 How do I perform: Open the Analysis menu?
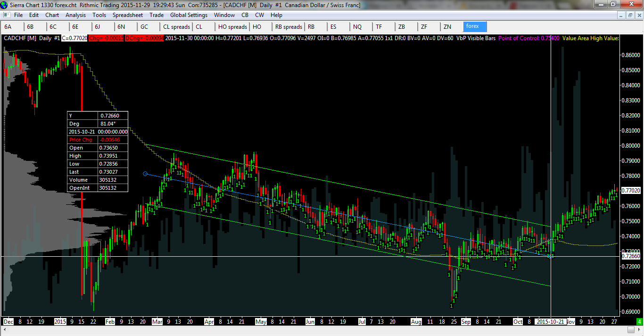pos(76,15)
